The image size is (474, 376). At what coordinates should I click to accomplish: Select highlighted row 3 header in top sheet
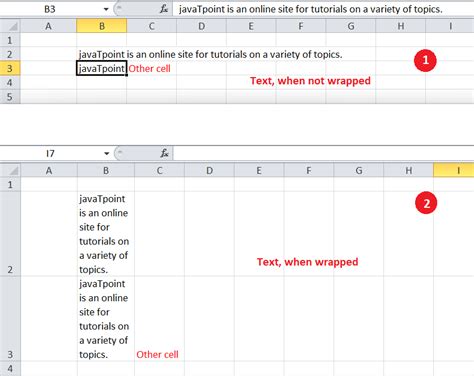pyautogui.click(x=10, y=68)
